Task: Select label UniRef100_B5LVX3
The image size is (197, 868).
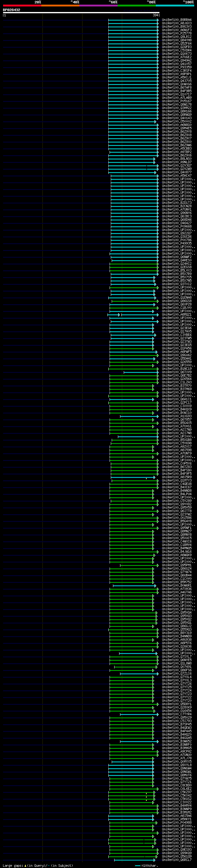Action: (176, 271)
